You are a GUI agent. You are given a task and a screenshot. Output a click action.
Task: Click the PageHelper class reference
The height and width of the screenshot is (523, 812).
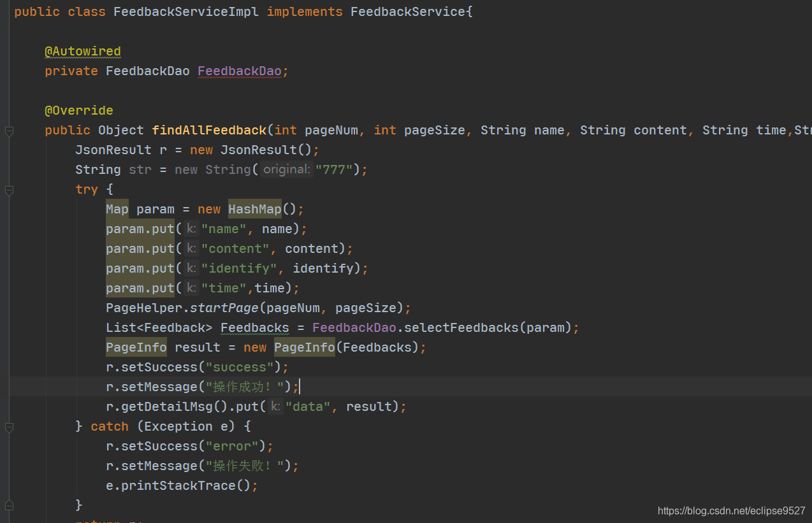(144, 308)
